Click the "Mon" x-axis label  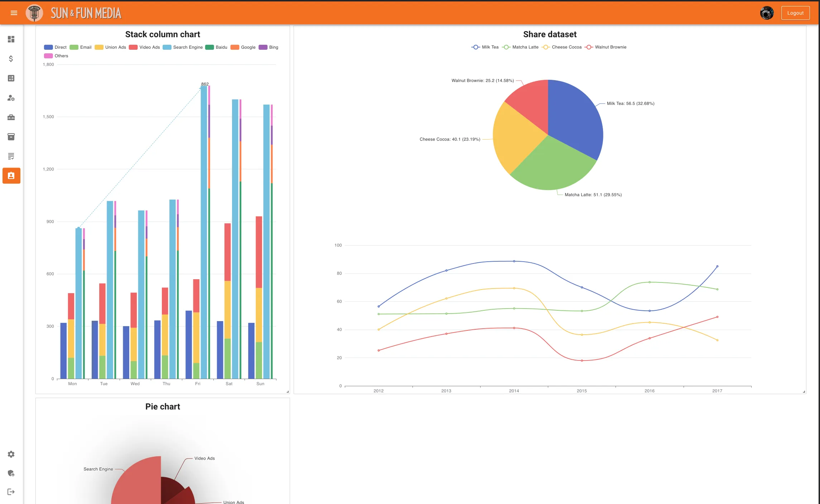tap(72, 384)
